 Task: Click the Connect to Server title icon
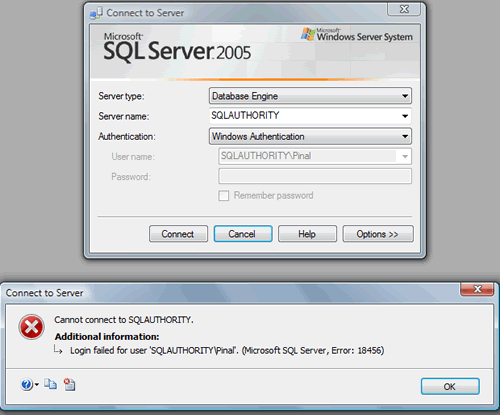tap(96, 13)
